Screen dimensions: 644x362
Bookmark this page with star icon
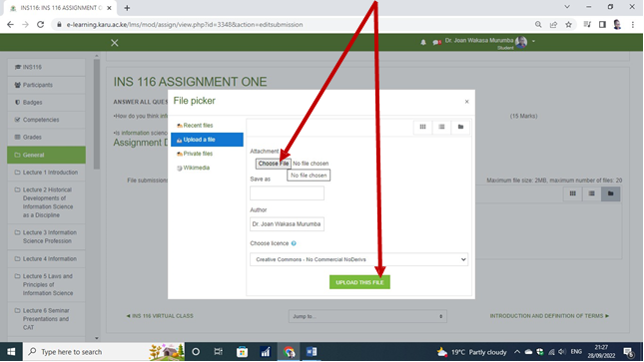(x=568, y=25)
